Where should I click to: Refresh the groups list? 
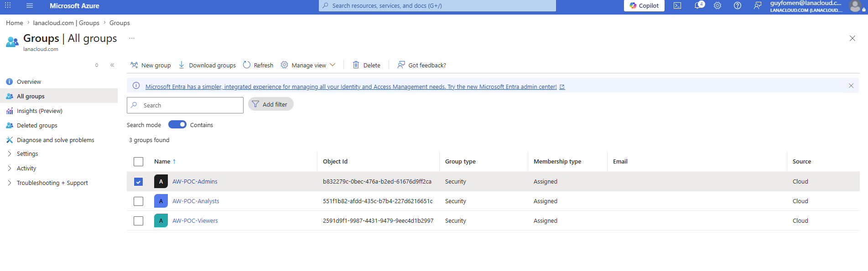point(258,65)
